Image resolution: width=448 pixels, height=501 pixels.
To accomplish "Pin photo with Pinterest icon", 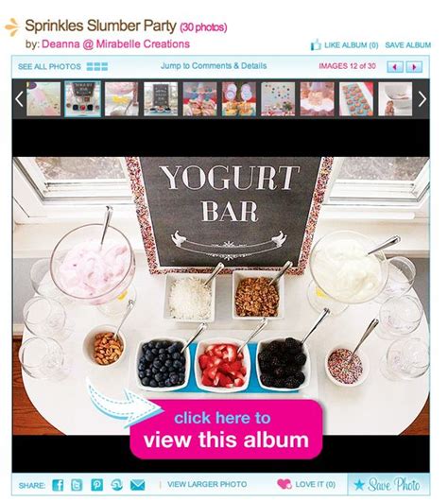I will 96,485.
